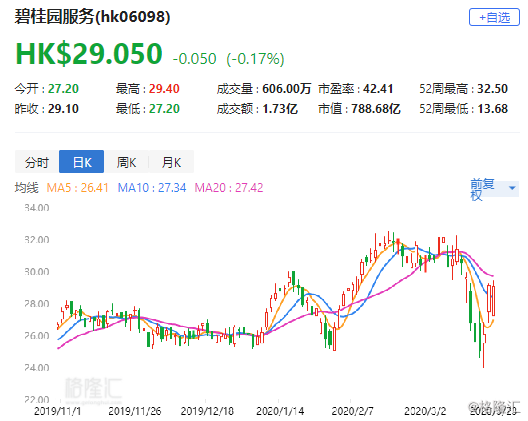Open the 周K weekly candlestick tab
Viewport: 528px width, 421px height.
tap(126, 162)
